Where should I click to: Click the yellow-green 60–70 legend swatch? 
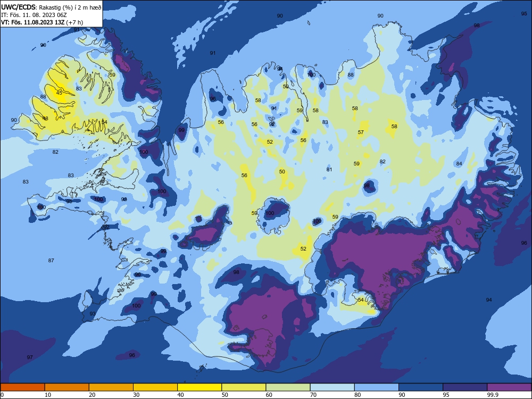tap(288, 387)
